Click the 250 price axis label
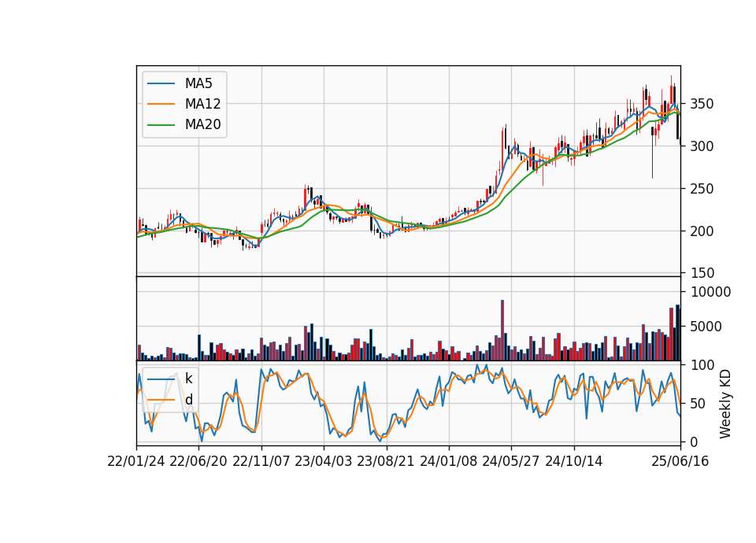This screenshot has height=543, width=756. [702, 189]
